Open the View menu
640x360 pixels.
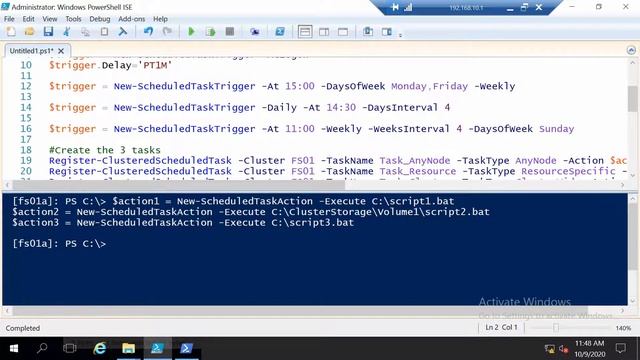[50, 19]
